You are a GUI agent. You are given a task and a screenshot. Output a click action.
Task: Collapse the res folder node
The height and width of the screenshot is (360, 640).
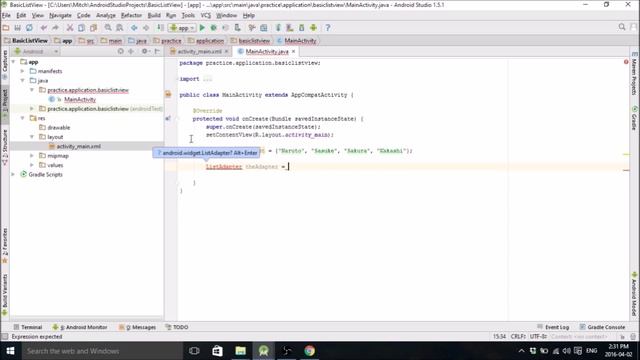[x=23, y=118]
